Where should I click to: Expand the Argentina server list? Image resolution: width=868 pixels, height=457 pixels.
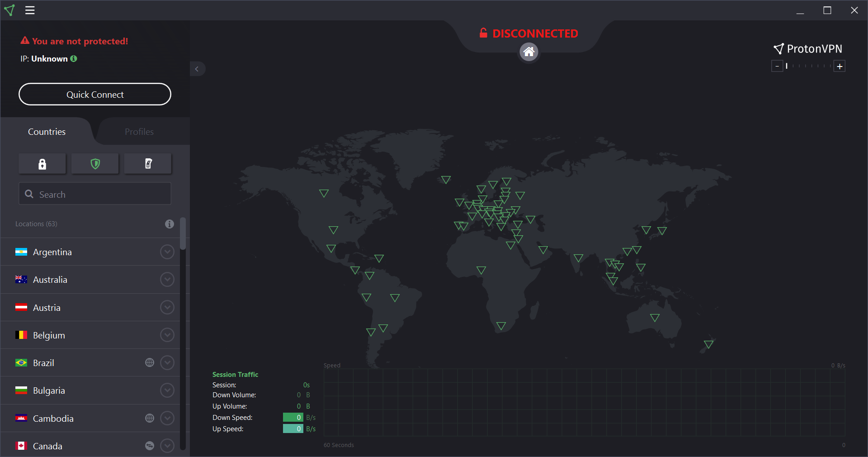click(166, 252)
